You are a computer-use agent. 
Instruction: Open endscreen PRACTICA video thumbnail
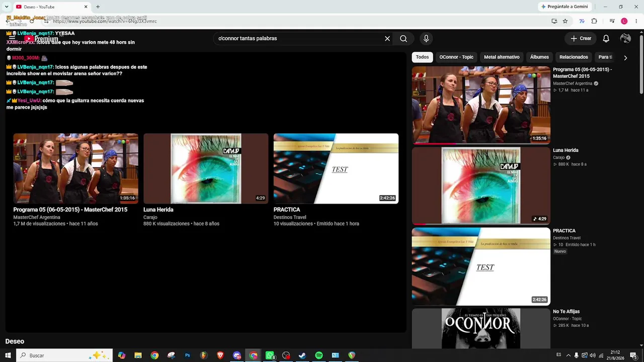(336, 168)
